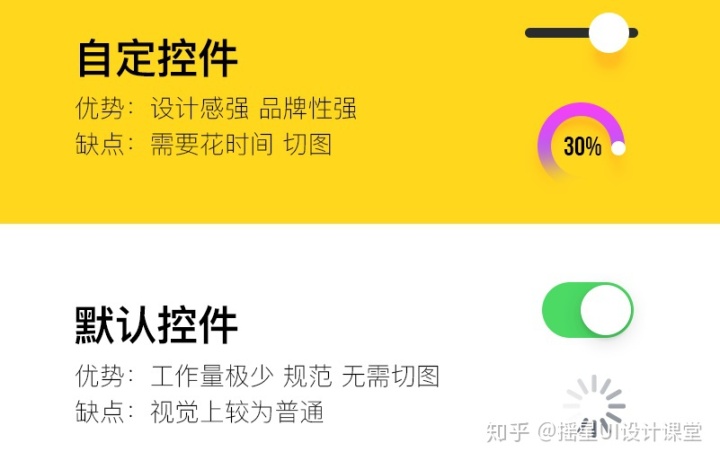720x461 pixels.
Task: Click the dark slider track left of knob
Action: click(x=557, y=33)
